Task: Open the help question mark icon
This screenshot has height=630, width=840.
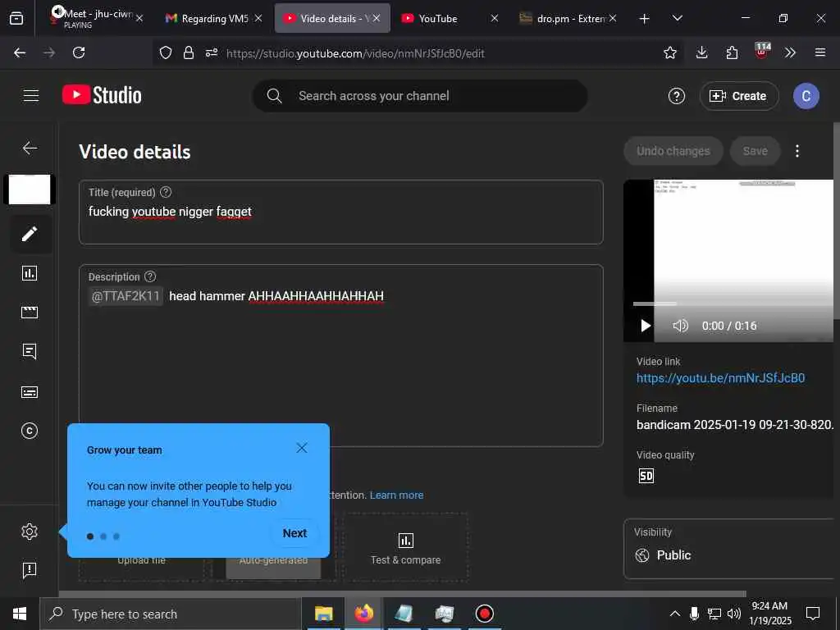Action: (677, 96)
